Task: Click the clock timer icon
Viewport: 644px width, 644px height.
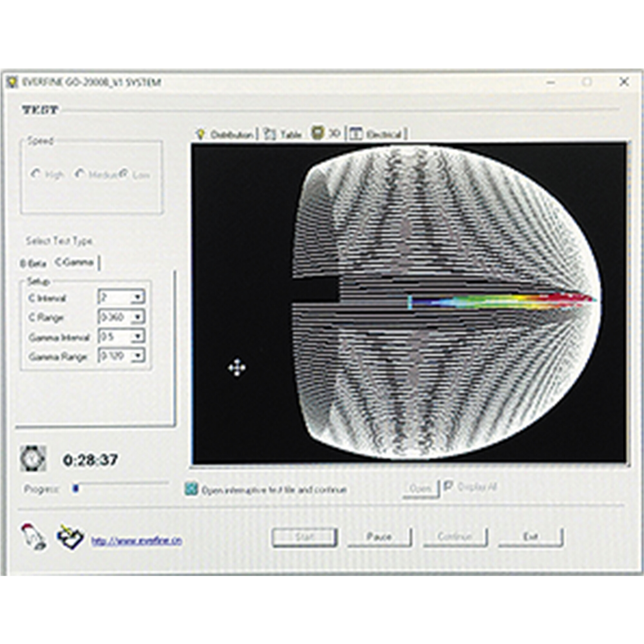Action: tap(33, 459)
